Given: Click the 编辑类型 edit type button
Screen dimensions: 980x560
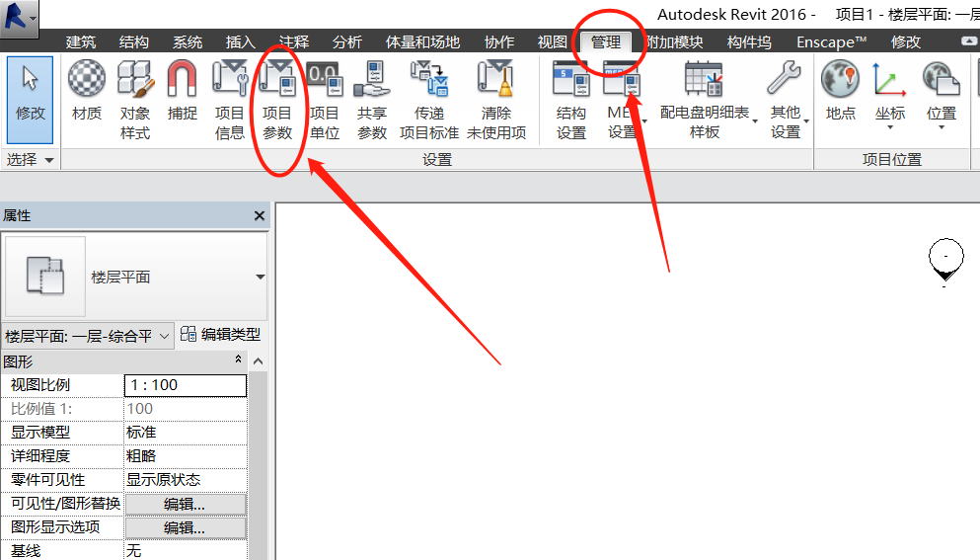Looking at the screenshot, I should click(x=221, y=335).
